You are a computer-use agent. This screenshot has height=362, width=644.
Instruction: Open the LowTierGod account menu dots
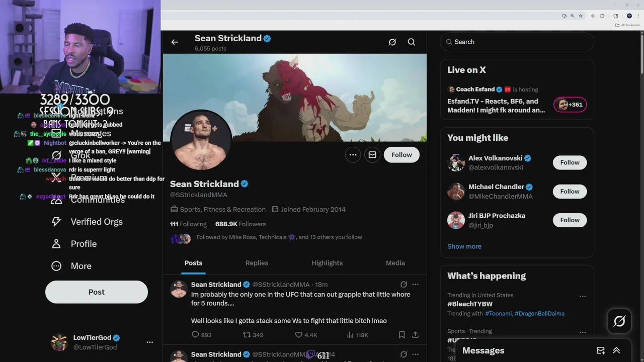149,342
